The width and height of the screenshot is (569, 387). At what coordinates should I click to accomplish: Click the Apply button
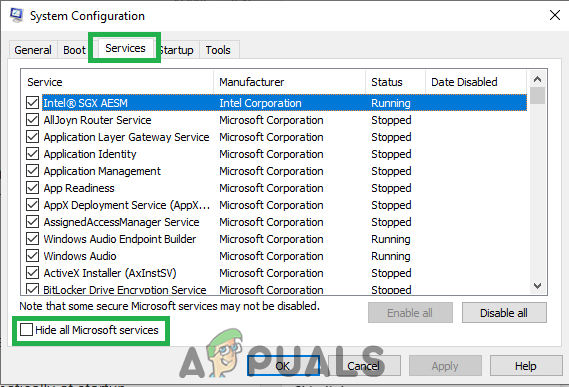click(x=445, y=366)
